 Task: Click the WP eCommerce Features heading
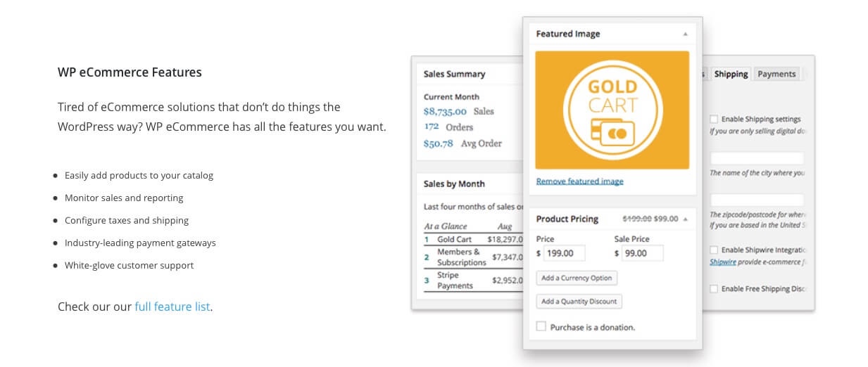click(130, 72)
